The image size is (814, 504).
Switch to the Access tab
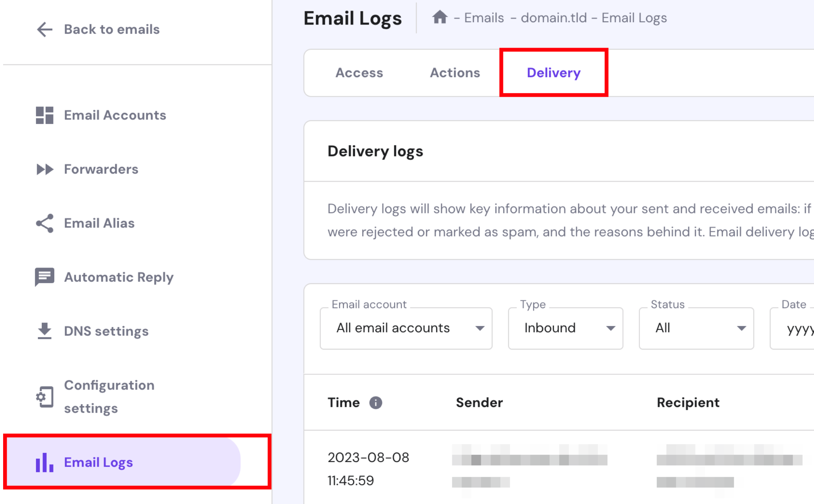point(359,73)
